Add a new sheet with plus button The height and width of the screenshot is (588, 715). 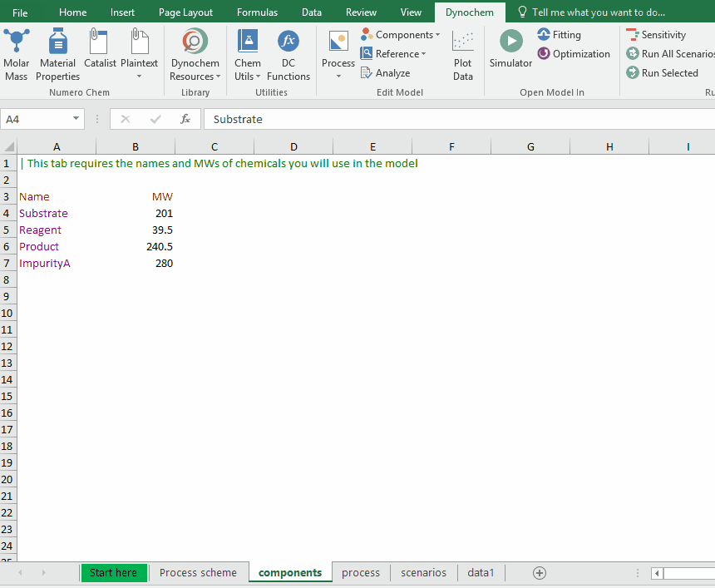540,572
